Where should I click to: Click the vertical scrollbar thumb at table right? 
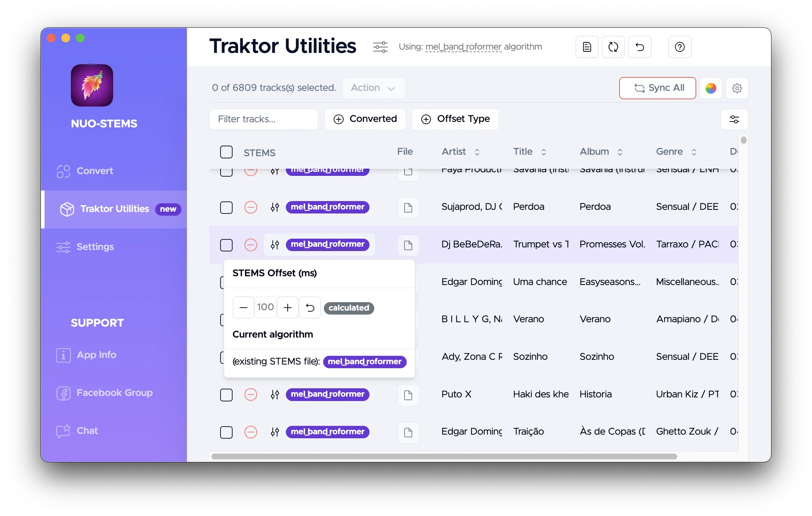(744, 140)
